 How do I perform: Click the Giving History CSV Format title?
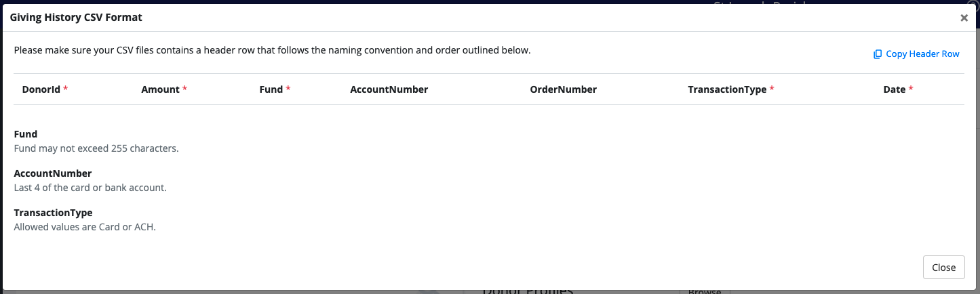tap(76, 18)
